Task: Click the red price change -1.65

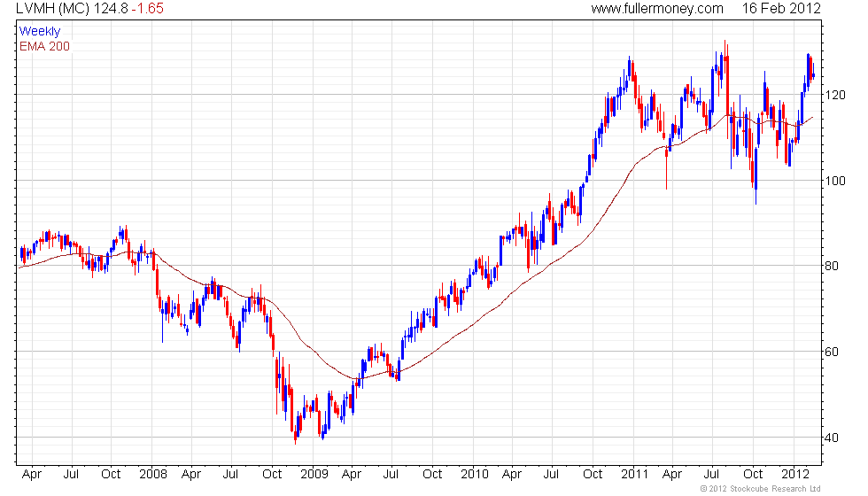Action: (x=147, y=8)
